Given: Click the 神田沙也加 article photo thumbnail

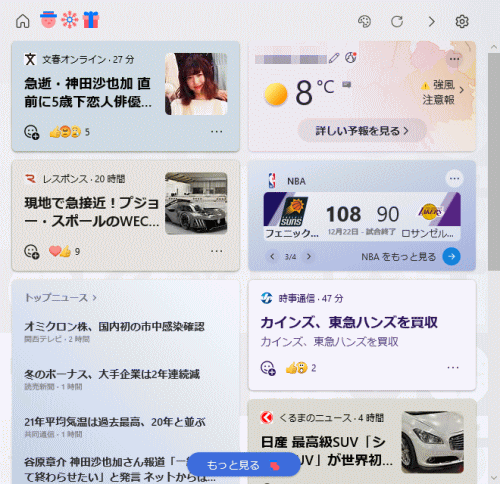Looking at the screenshot, I should (196, 84).
